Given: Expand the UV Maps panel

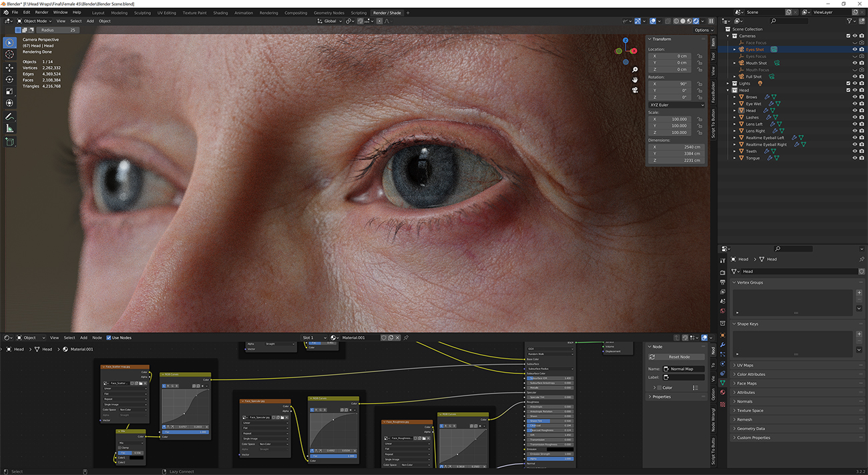Looking at the screenshot, I should (744, 365).
